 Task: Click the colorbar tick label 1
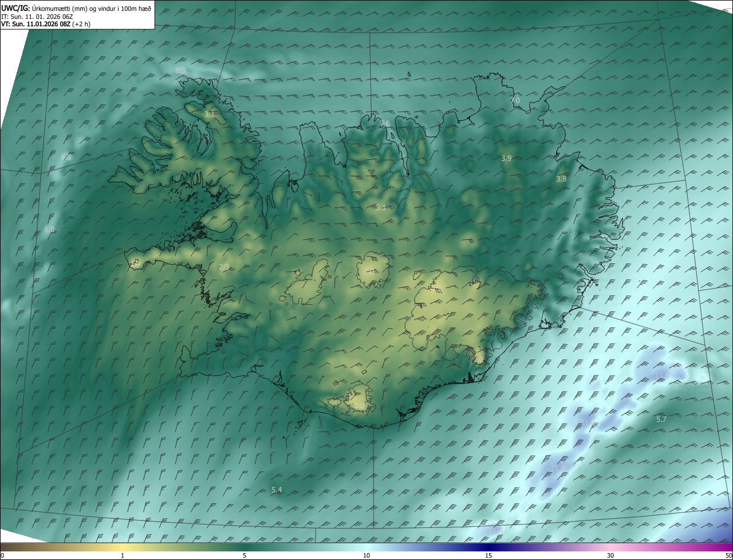[123, 555]
